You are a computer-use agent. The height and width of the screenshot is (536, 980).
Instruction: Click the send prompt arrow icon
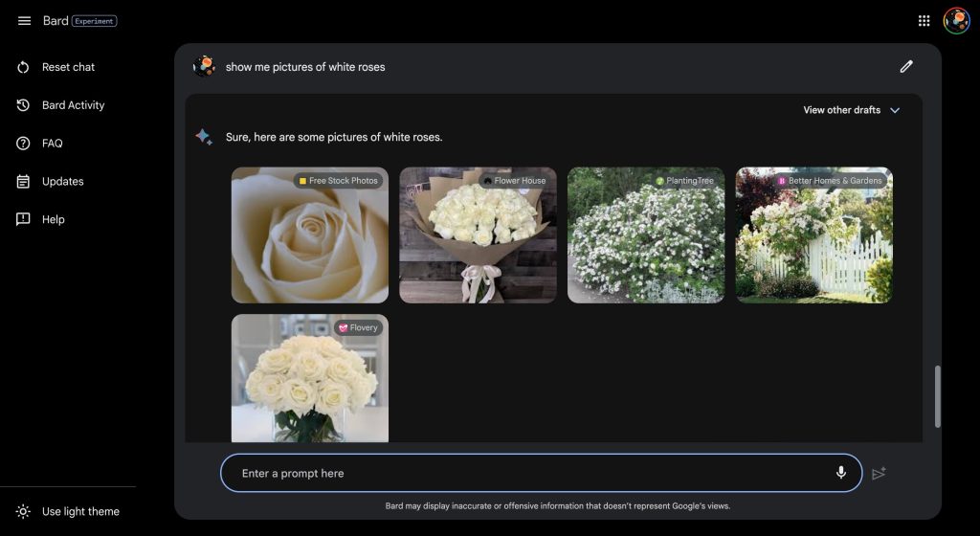pos(879,473)
